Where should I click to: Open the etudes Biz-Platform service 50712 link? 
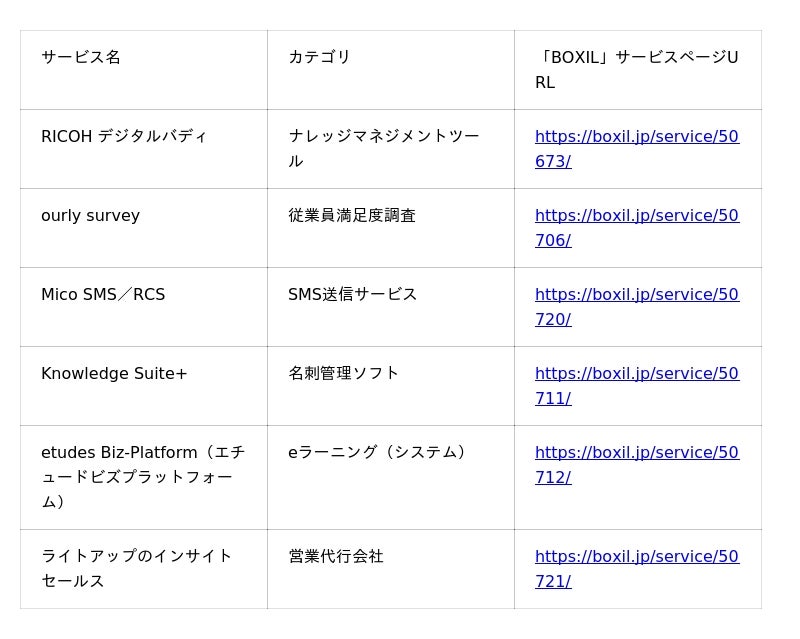click(x=636, y=453)
